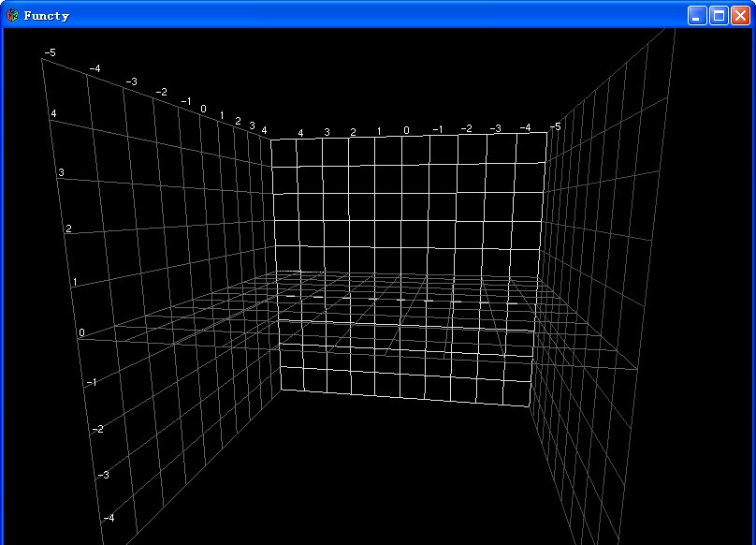
Task: Click vertical axis label "3" on left wall edge
Action: point(61,172)
